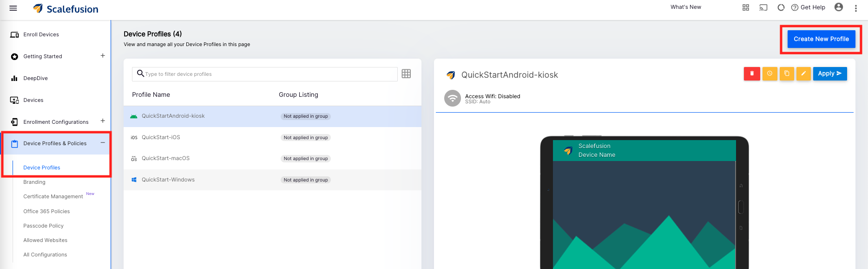
Task: Click the Scalefusion logo
Action: click(66, 9)
